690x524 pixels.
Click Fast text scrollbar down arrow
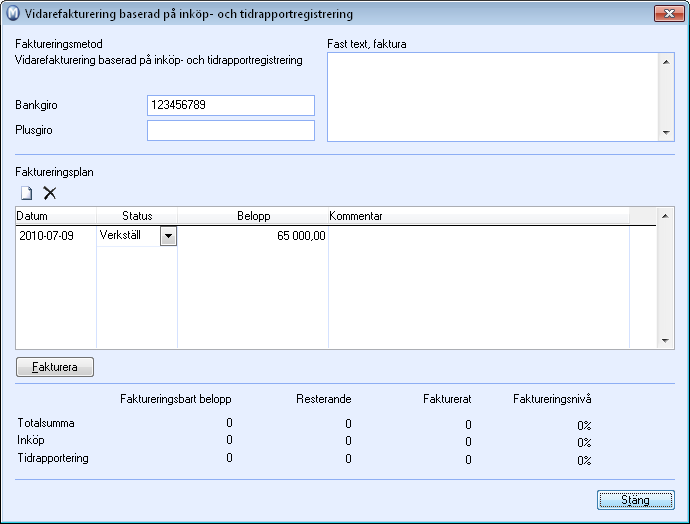click(x=666, y=132)
